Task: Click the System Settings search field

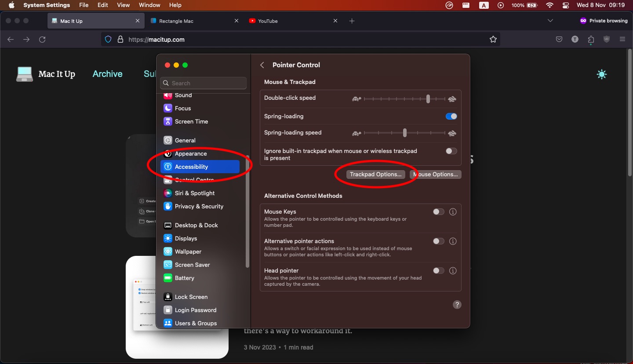Action: coord(204,83)
